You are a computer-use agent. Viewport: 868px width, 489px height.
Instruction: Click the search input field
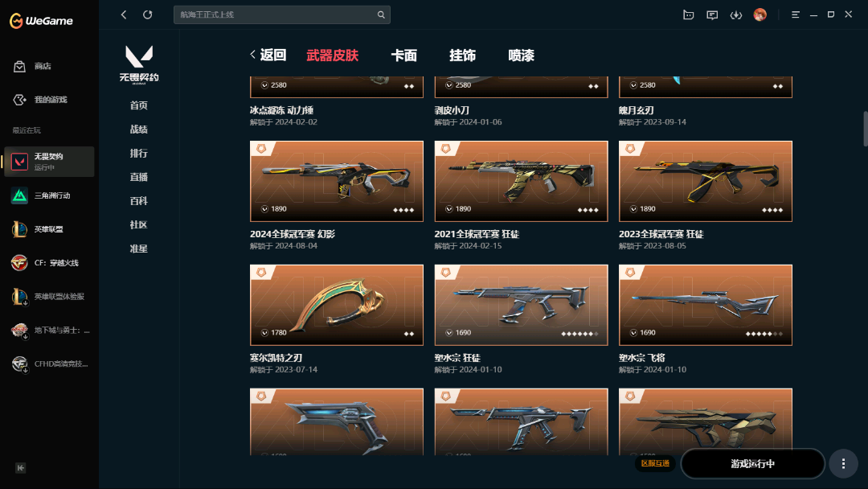coord(276,15)
